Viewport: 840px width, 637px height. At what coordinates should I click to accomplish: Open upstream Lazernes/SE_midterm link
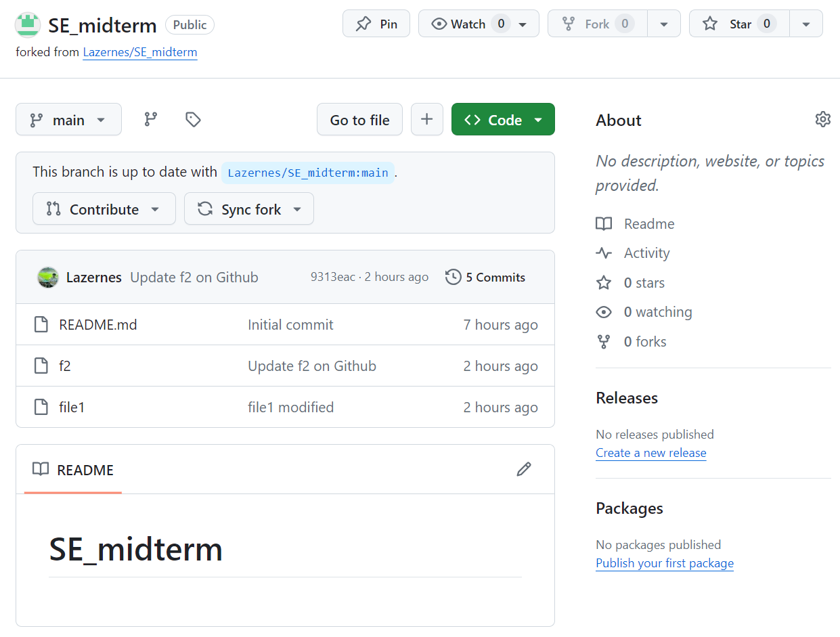(x=140, y=52)
